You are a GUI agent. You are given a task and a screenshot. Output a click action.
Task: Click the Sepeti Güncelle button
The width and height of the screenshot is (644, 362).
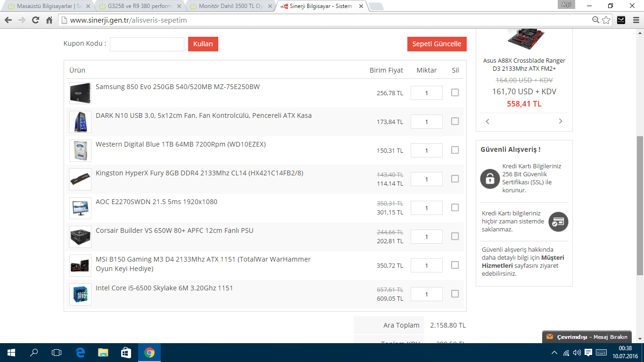(x=437, y=44)
